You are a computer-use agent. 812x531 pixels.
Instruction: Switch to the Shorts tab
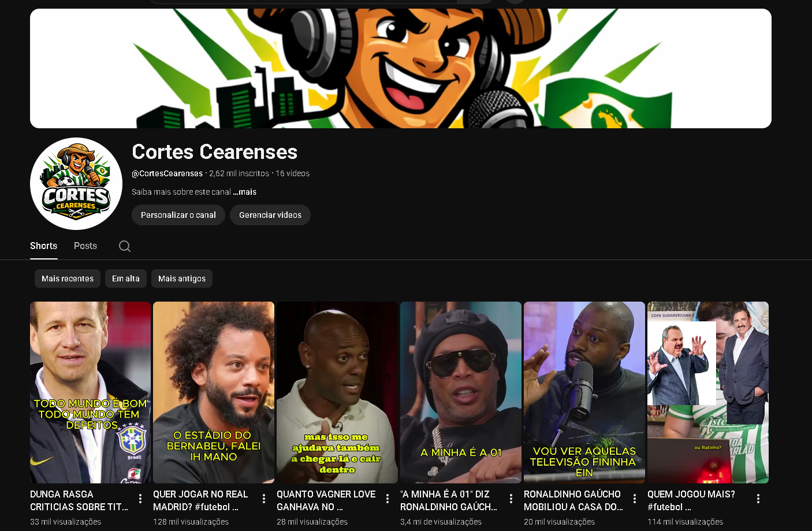[44, 246]
